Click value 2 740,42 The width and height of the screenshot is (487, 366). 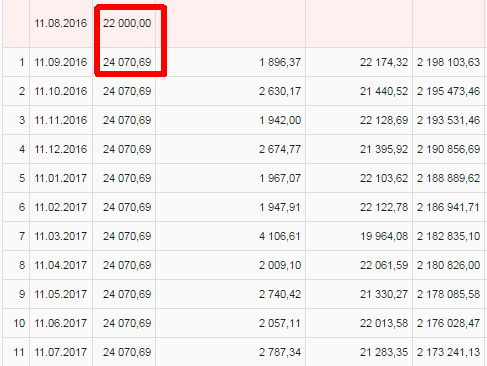280,294
